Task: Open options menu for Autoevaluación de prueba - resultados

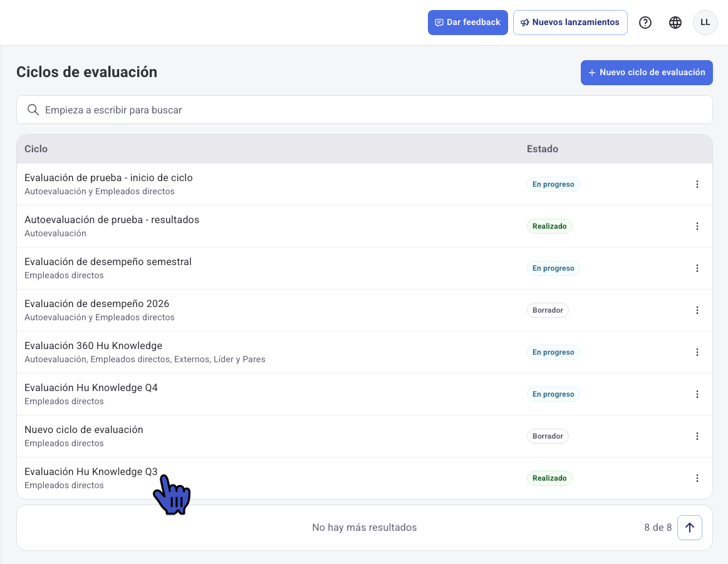Action: (x=697, y=226)
